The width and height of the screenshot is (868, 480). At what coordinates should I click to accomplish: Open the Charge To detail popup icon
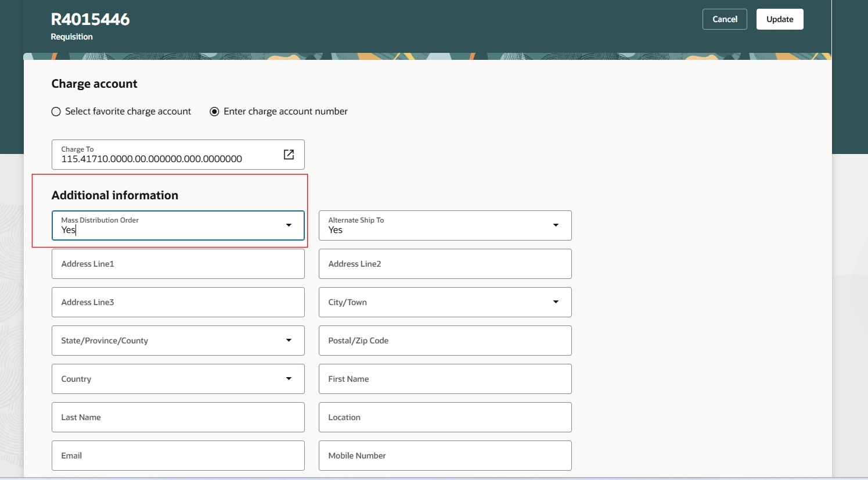[289, 155]
